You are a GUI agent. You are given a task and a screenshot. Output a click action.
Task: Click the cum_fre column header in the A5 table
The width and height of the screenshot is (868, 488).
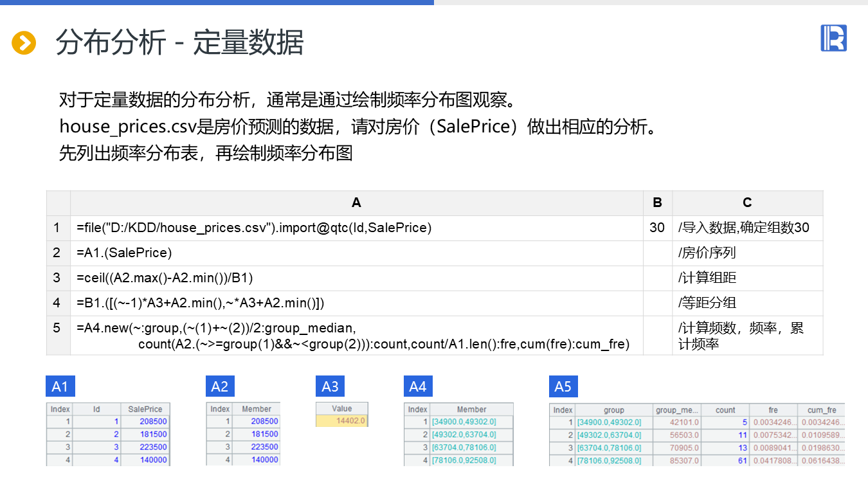[x=822, y=410]
